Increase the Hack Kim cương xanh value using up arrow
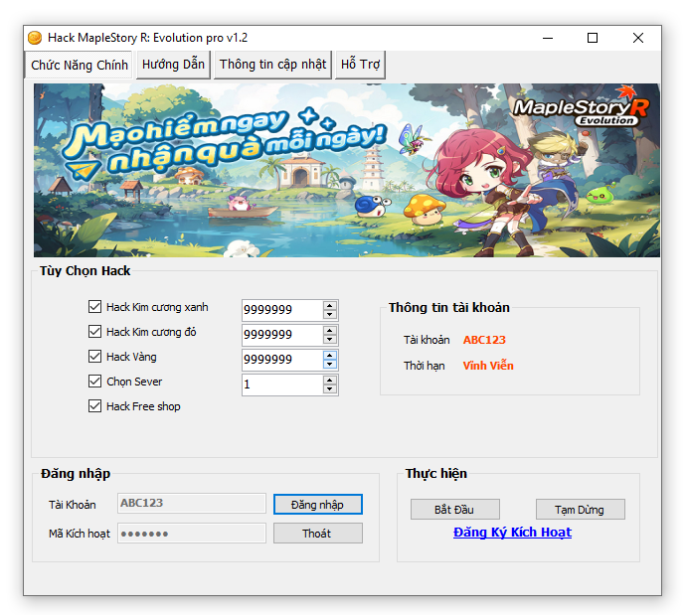686x616 pixels. point(330,305)
